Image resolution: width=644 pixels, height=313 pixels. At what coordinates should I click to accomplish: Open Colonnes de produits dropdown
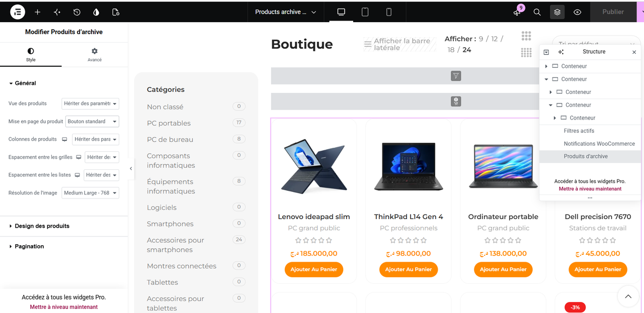click(95, 139)
